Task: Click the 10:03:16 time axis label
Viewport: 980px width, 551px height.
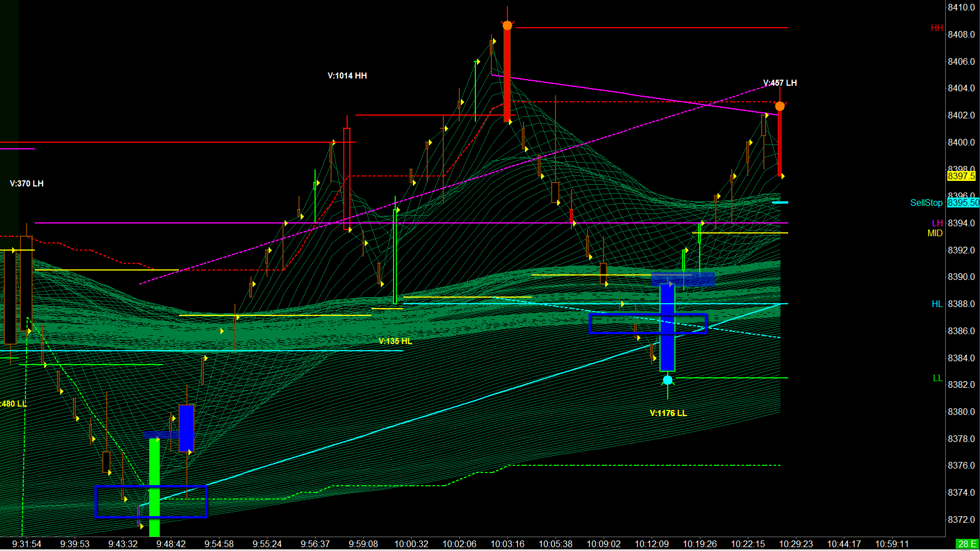Action: click(x=507, y=544)
